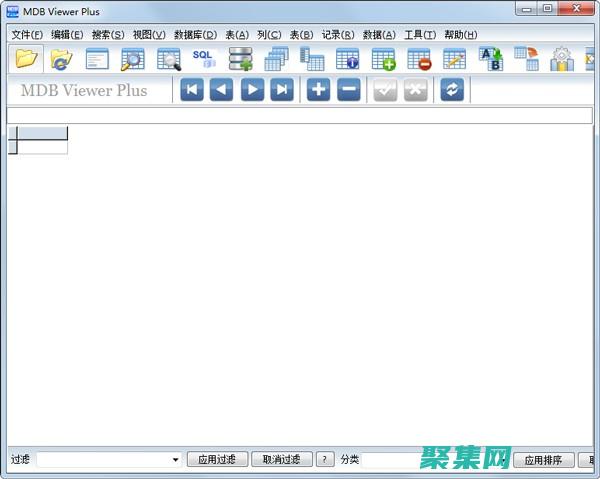Go to the next record arrow

pyautogui.click(x=252, y=90)
